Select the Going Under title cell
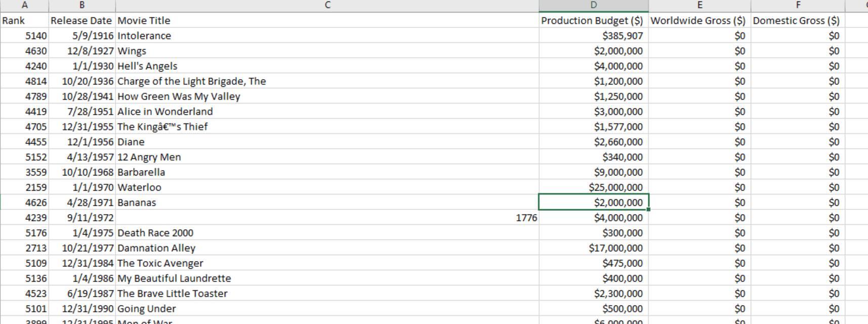The width and height of the screenshot is (868, 324). 327,308
